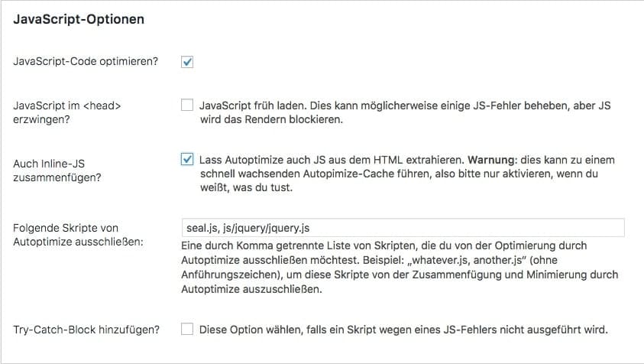Image resolution: width=644 pixels, height=364 pixels.
Task: Click the 'JavaScript-Optionen' section heading
Action: [79, 19]
